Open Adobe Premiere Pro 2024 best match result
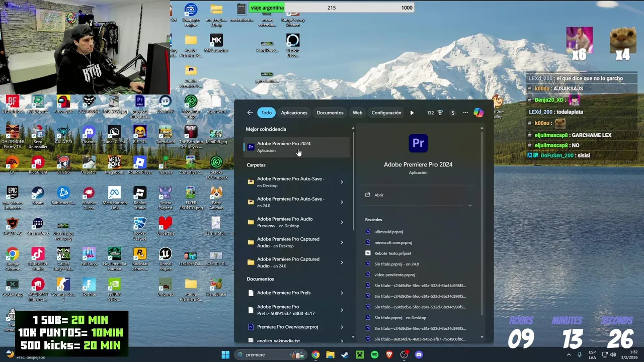 297,147
